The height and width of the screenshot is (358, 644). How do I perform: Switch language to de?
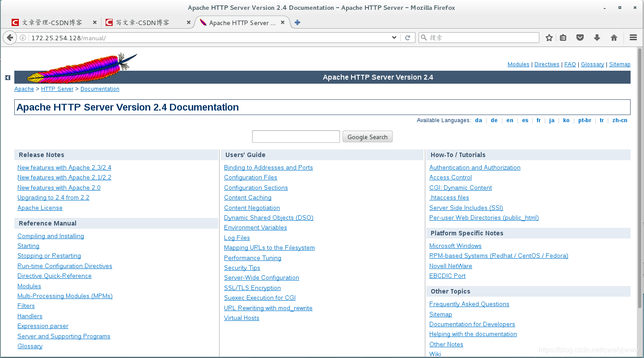click(x=494, y=120)
